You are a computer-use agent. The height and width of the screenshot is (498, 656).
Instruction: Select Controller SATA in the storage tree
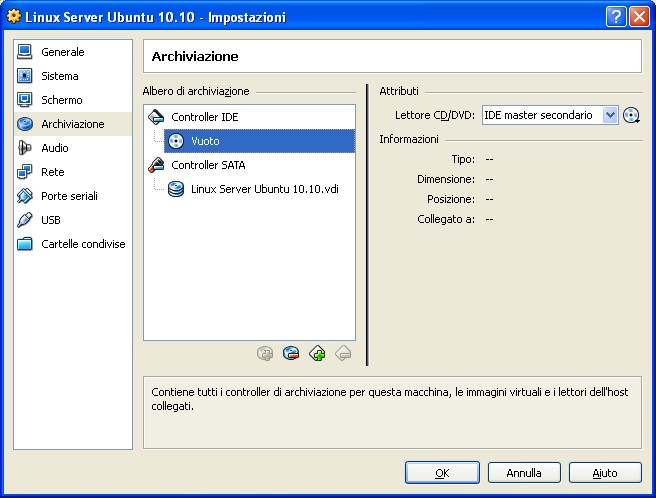[x=207, y=165]
